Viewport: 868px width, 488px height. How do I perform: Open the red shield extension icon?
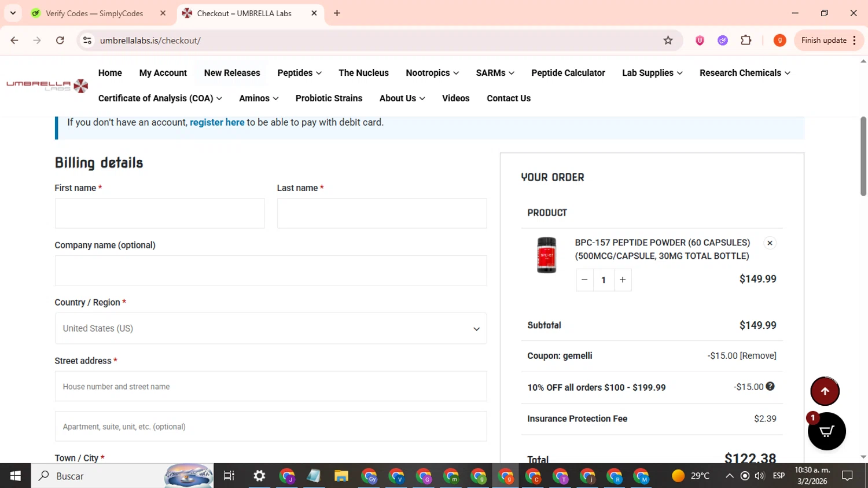[700, 41]
